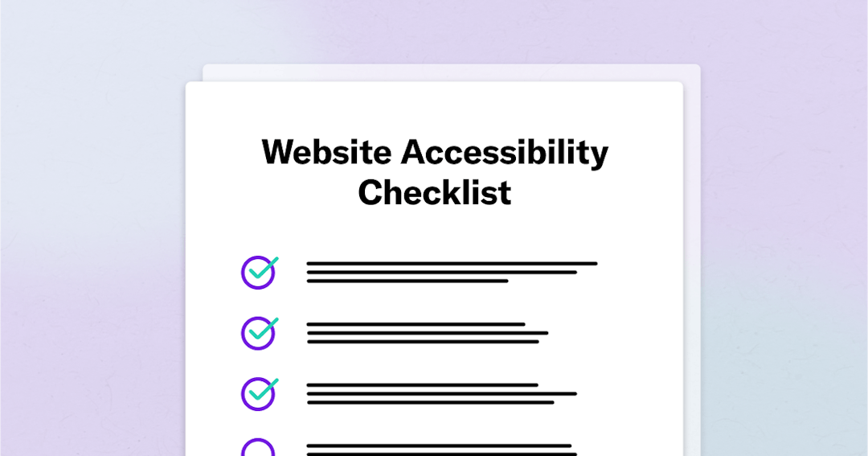Click the middle line of first checklist item

[x=442, y=272]
